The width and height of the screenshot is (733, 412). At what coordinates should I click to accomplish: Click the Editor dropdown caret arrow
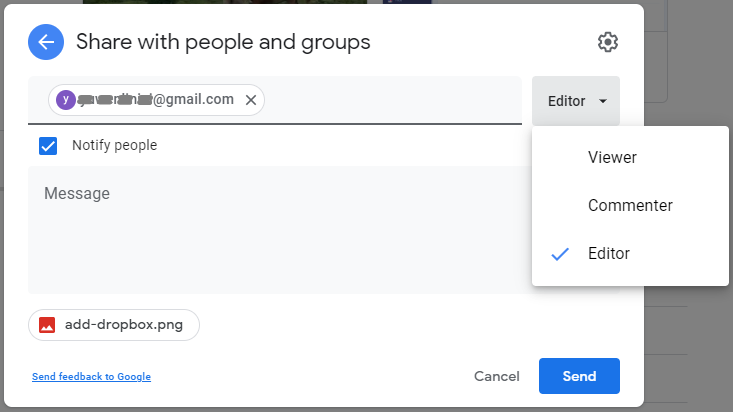click(602, 101)
